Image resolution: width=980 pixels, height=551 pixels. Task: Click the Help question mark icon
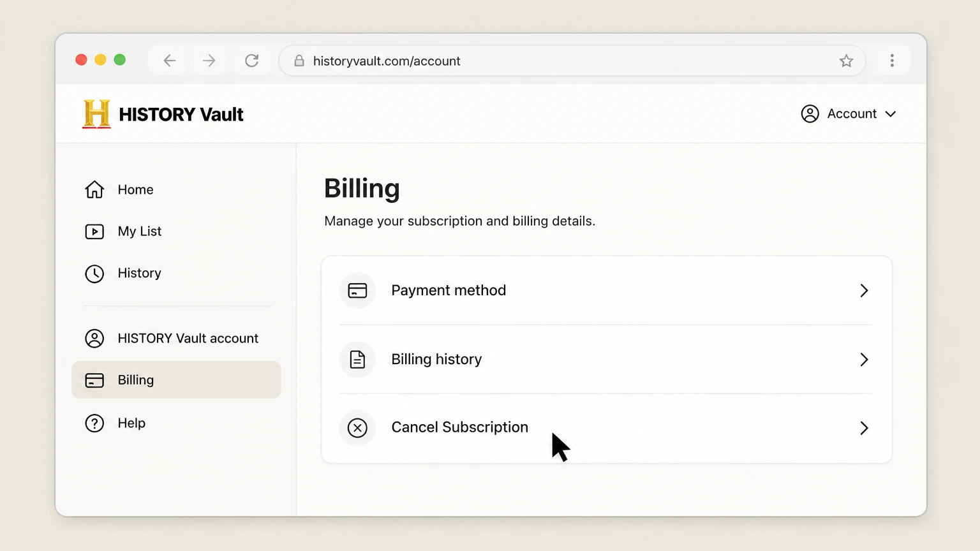[94, 423]
